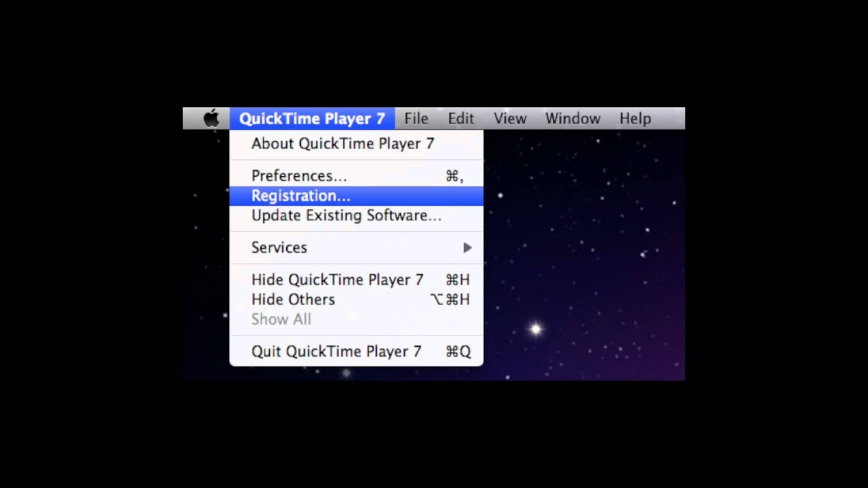
Task: Select Hide Others menu entry
Action: point(357,300)
